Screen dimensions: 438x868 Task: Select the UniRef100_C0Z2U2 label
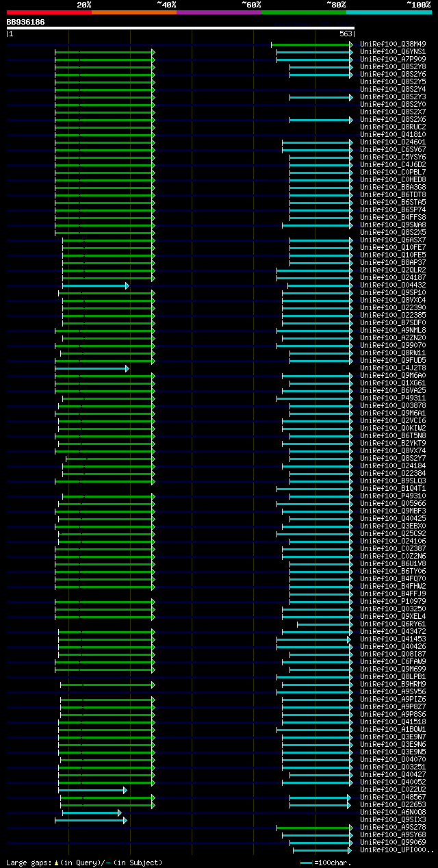394,790
